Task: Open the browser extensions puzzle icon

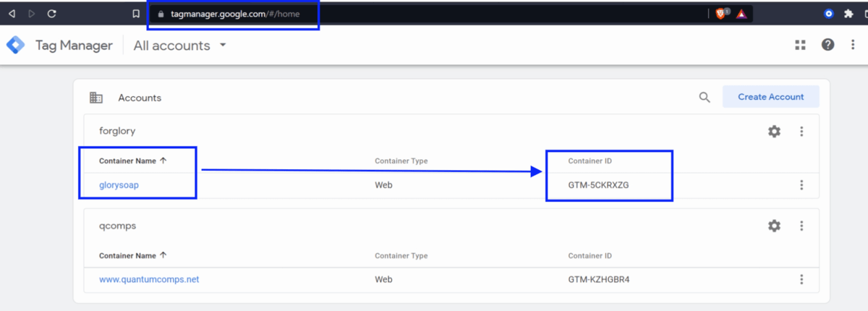Action: coord(848,14)
